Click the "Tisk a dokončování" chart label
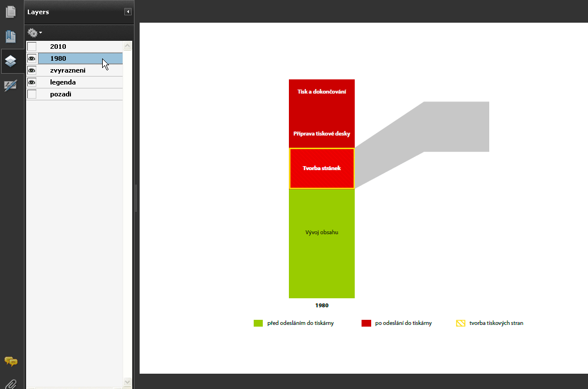The width and height of the screenshot is (588, 389). click(322, 91)
